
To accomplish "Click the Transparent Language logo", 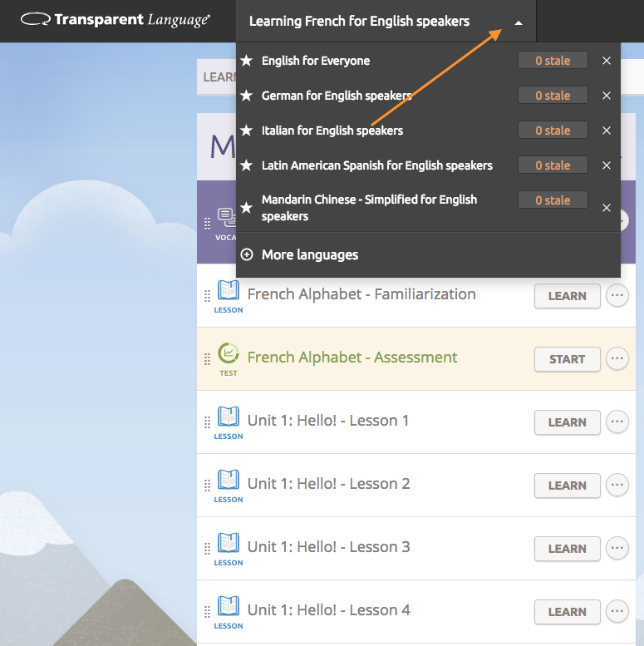I will [116, 20].
